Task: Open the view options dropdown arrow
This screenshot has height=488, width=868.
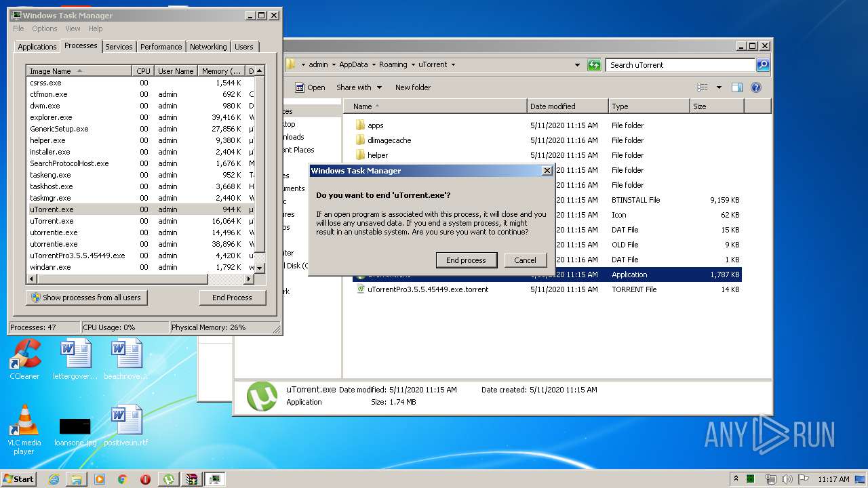Action: [719, 87]
